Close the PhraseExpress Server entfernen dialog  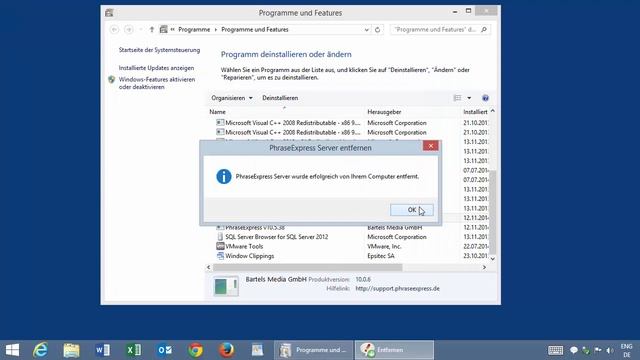pyautogui.click(x=431, y=146)
